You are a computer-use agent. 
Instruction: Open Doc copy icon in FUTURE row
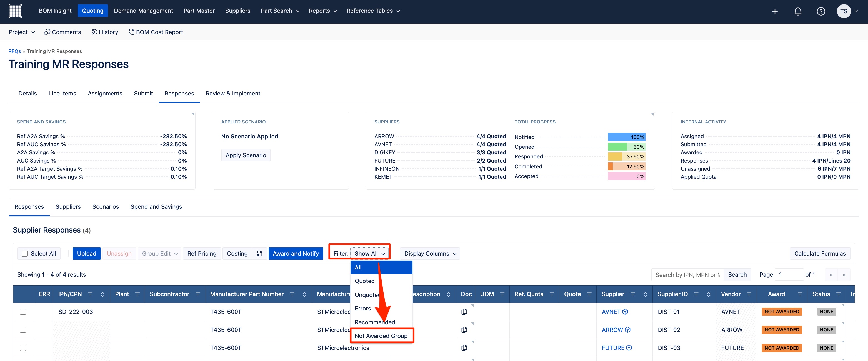pyautogui.click(x=464, y=348)
